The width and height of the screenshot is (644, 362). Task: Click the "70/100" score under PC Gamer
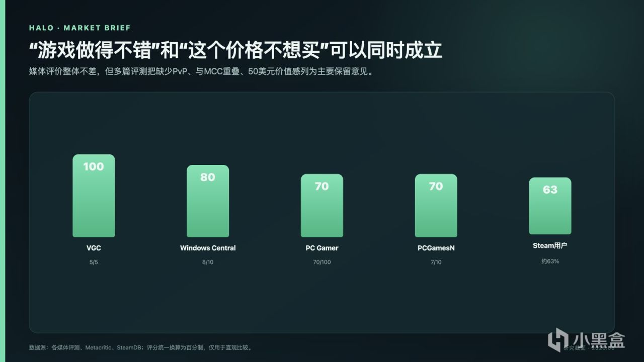coord(322,262)
